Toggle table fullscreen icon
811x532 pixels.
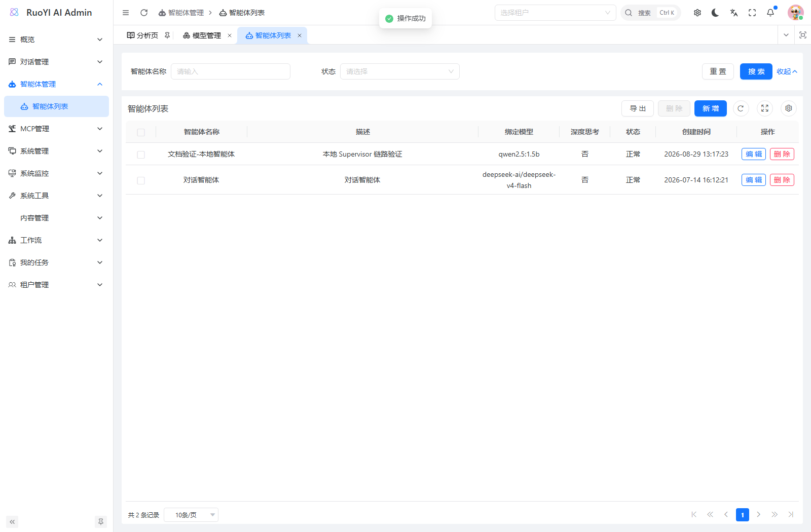[765, 108]
